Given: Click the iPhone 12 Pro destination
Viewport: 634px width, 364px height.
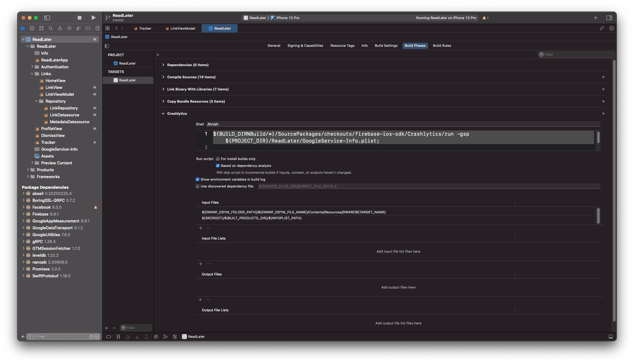Looking at the screenshot, I should coord(285,18).
